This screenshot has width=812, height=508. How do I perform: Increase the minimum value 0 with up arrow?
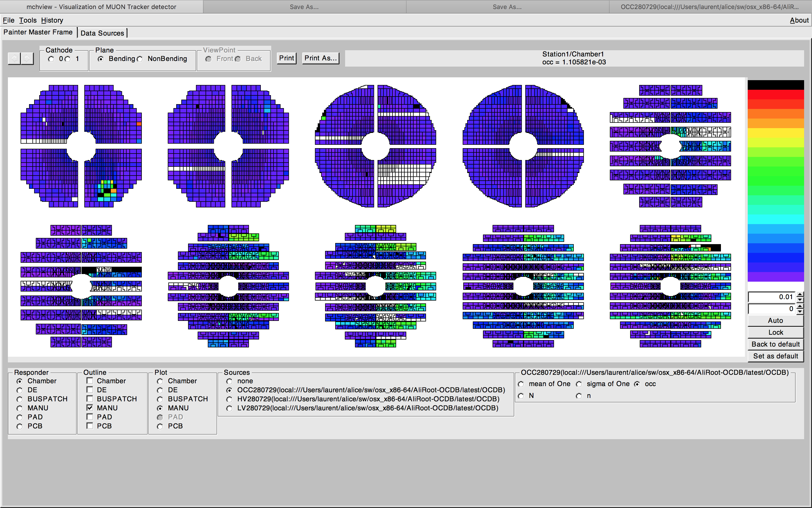pyautogui.click(x=800, y=306)
